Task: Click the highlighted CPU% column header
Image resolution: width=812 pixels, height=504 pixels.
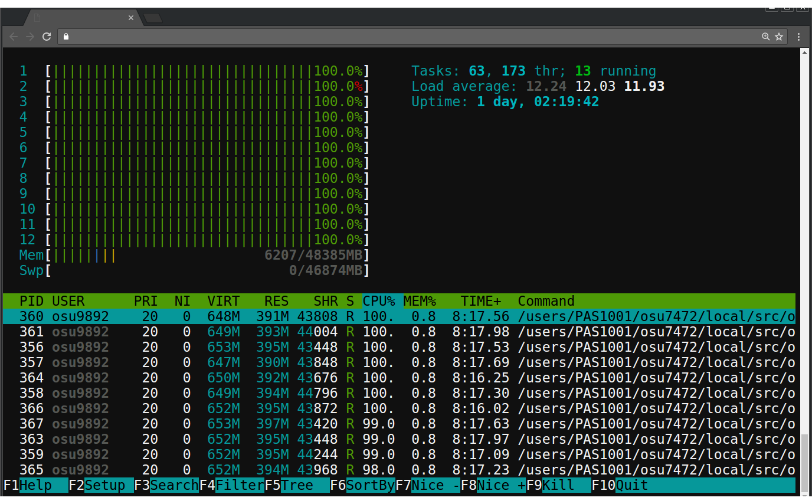Action: click(x=379, y=301)
